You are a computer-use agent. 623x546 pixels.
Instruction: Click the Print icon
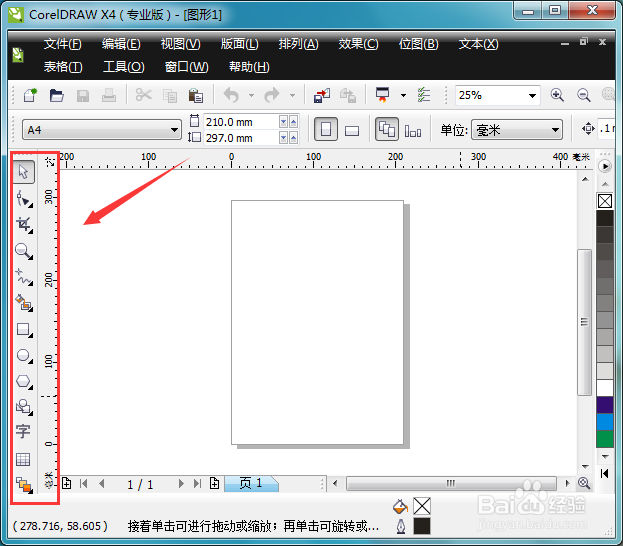[x=108, y=95]
